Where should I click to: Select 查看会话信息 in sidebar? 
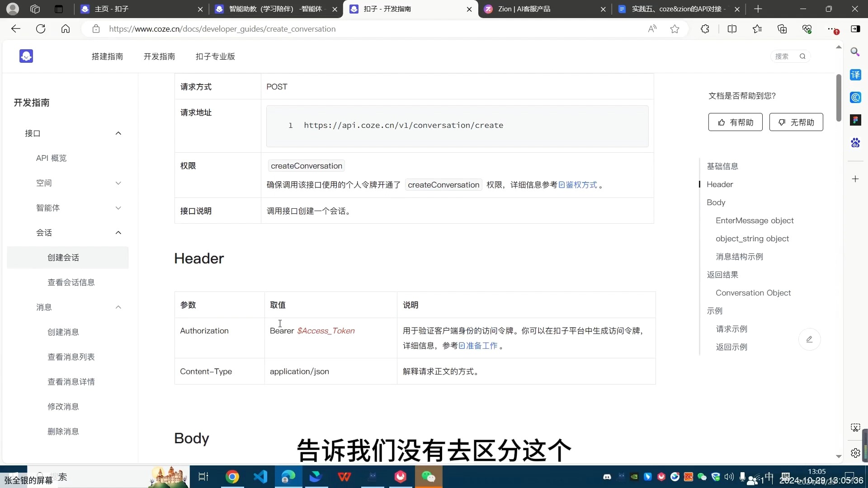71,282
